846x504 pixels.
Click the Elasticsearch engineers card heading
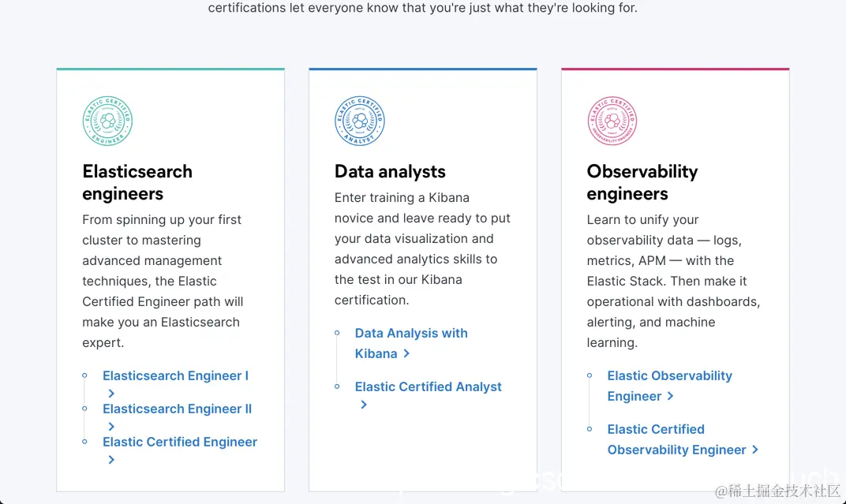(137, 182)
